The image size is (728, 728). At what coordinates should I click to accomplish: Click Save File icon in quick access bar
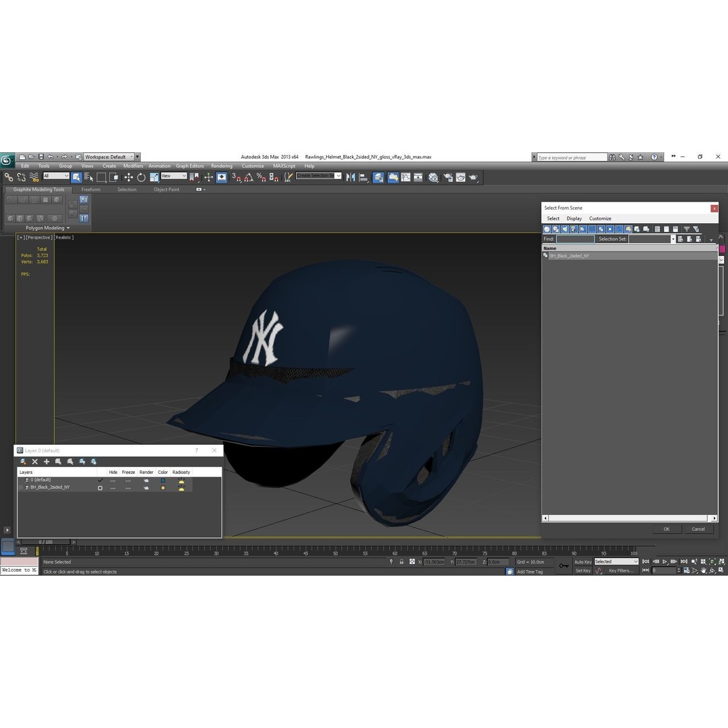pos(41,157)
